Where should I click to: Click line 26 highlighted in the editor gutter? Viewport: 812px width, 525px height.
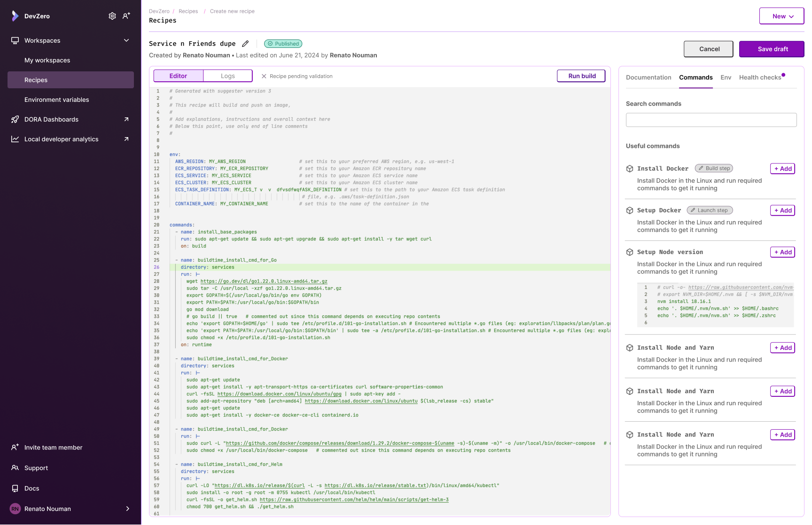pyautogui.click(x=157, y=267)
